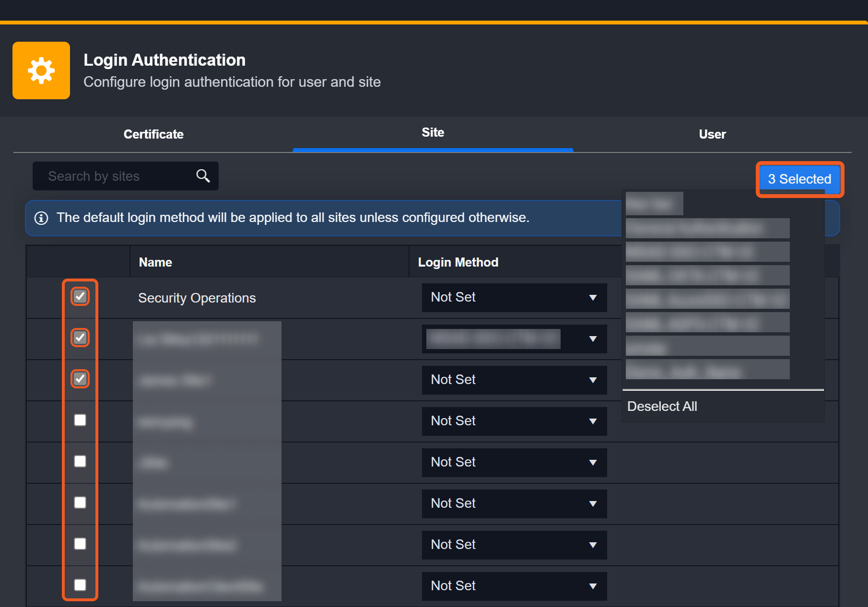868x607 pixels.
Task: Open Security Operations login method dropdown
Action: [x=514, y=297]
